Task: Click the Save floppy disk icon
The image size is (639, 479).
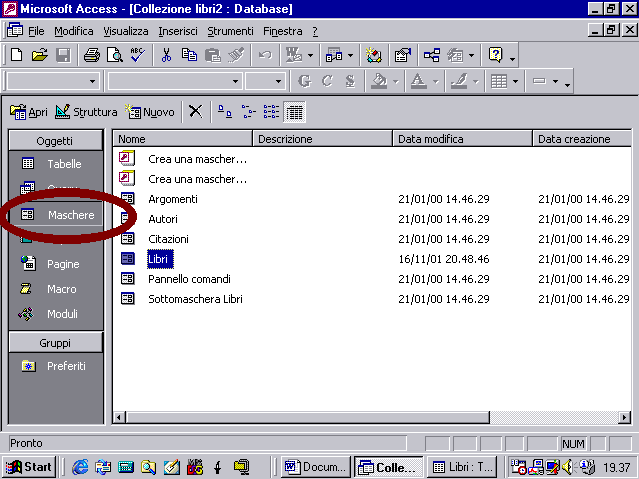Action: (63, 55)
